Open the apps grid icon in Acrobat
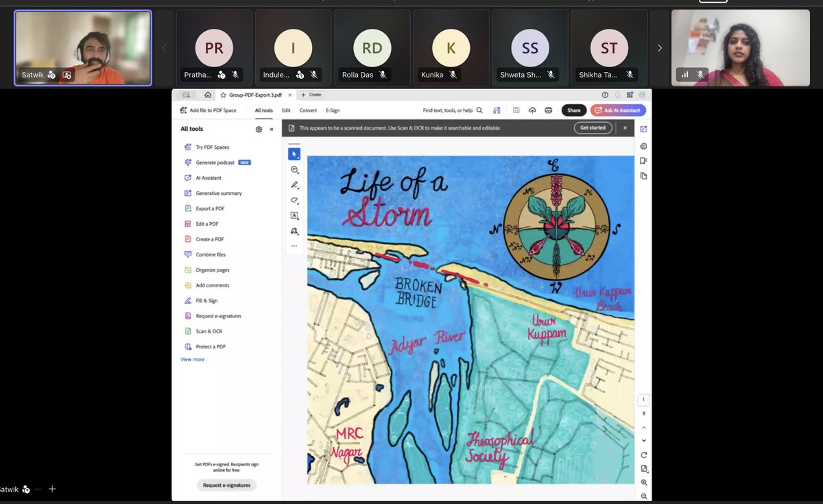Image resolution: width=823 pixels, height=504 pixels. point(630,95)
